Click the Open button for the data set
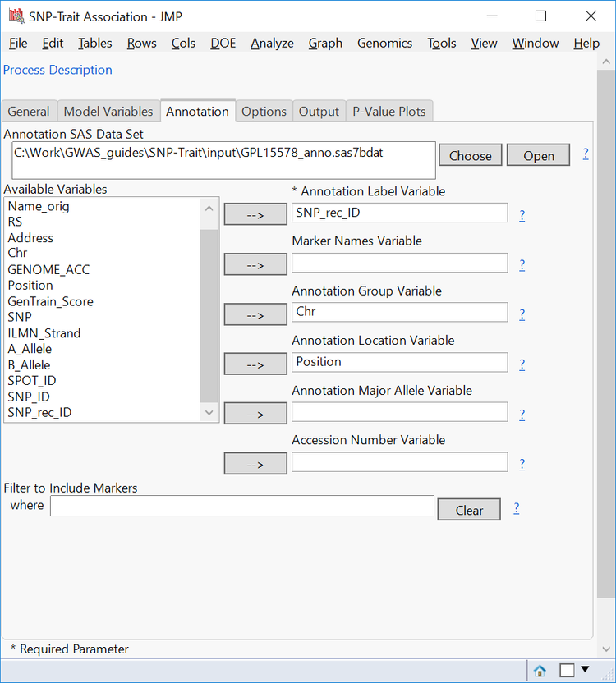 tap(539, 155)
